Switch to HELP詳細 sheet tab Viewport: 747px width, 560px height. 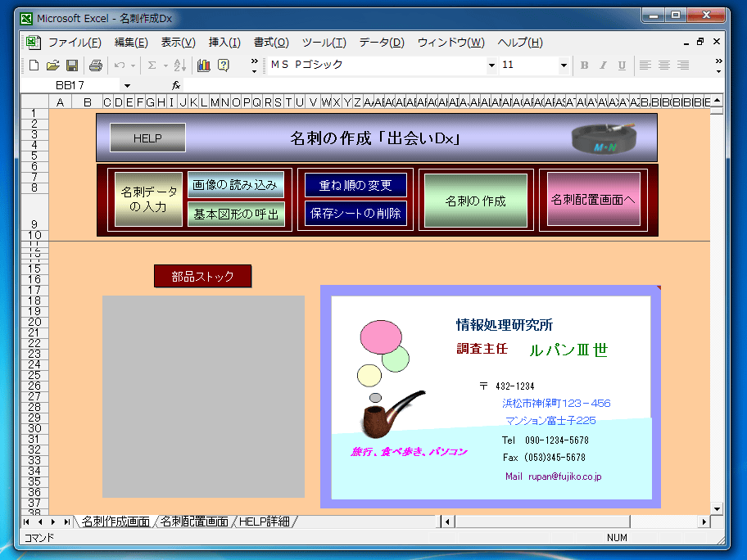coord(265,522)
